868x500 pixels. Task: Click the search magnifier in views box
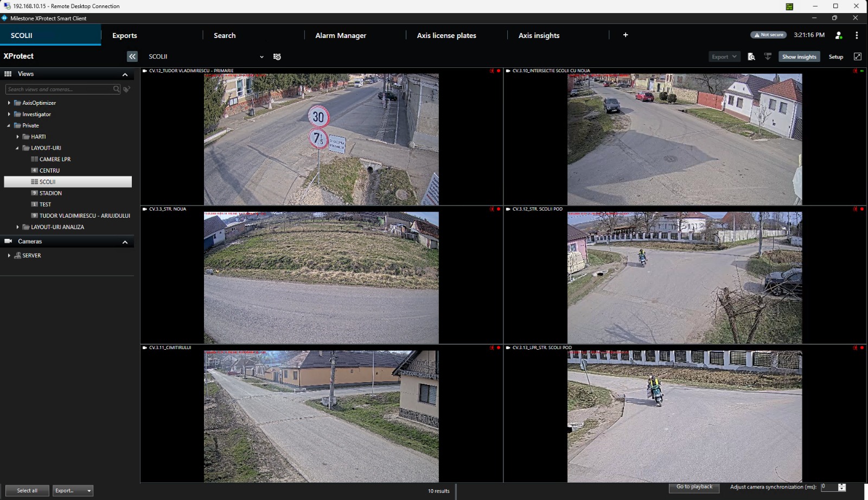116,89
